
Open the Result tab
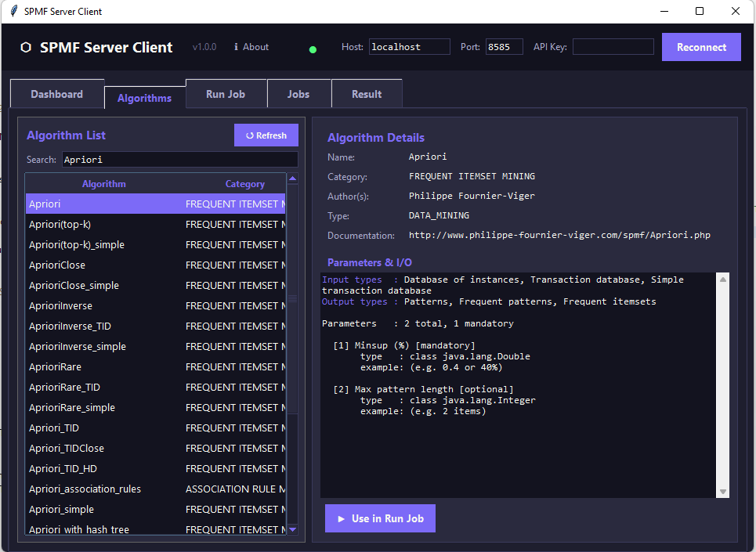pos(367,94)
